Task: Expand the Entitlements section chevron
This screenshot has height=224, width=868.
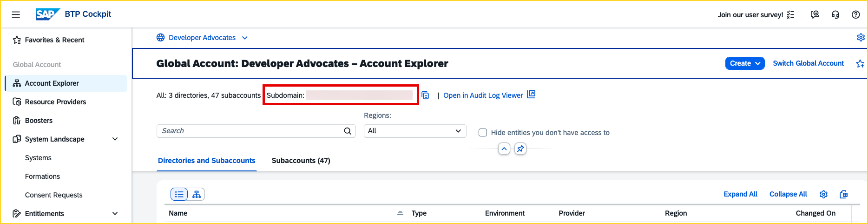Action: 115,214
